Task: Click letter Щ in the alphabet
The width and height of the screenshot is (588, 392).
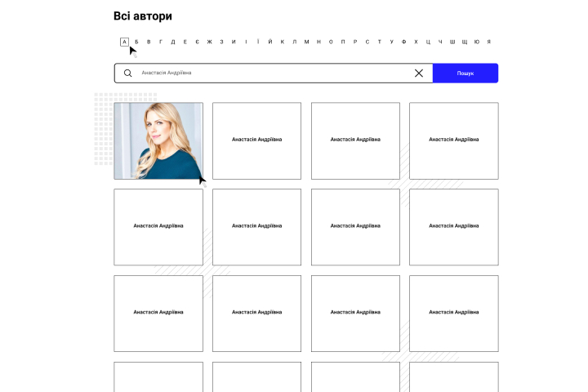Action: 465,42
